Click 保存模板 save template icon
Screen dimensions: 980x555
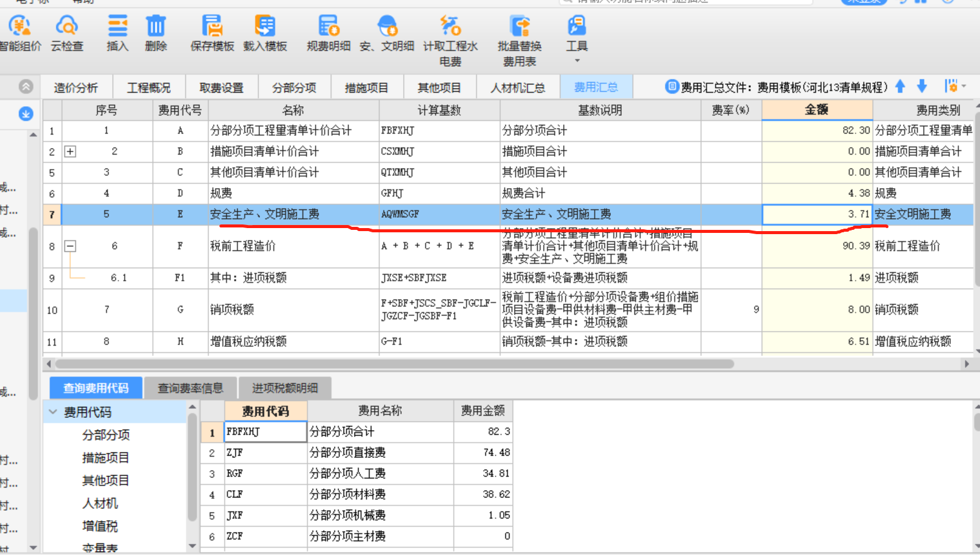[212, 34]
